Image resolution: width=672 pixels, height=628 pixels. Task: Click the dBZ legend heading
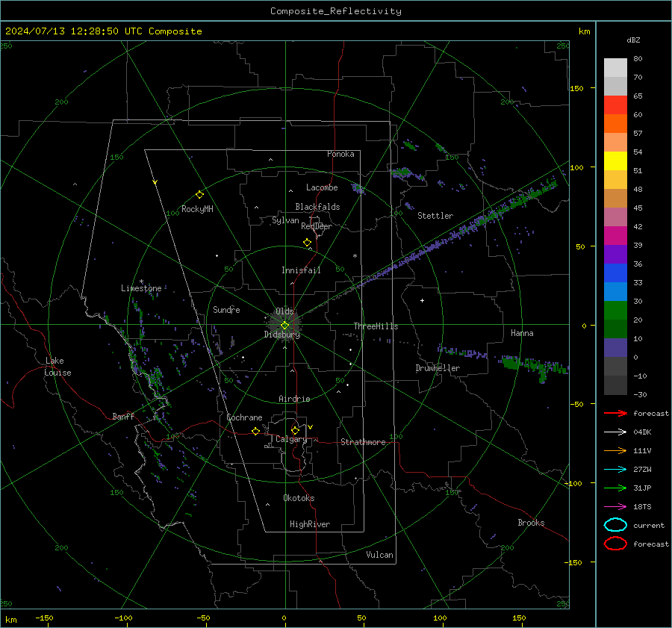[x=633, y=40]
